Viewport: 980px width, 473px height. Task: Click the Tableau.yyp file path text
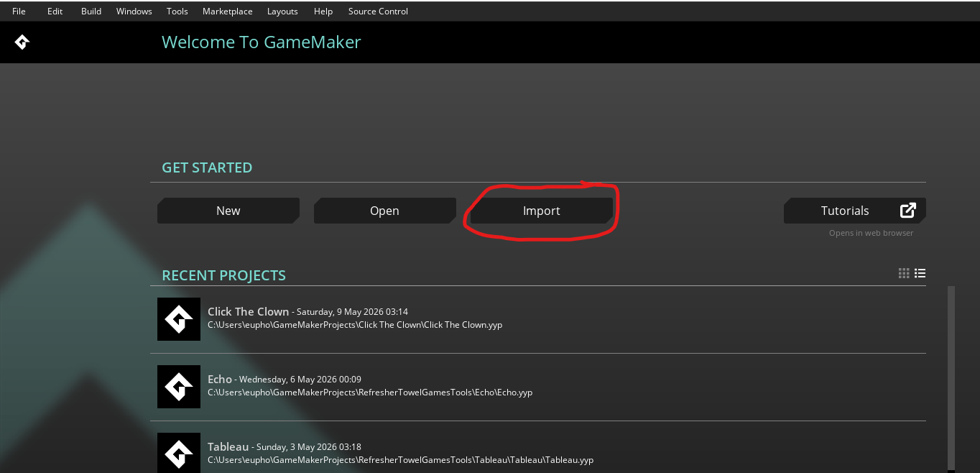pos(400,460)
